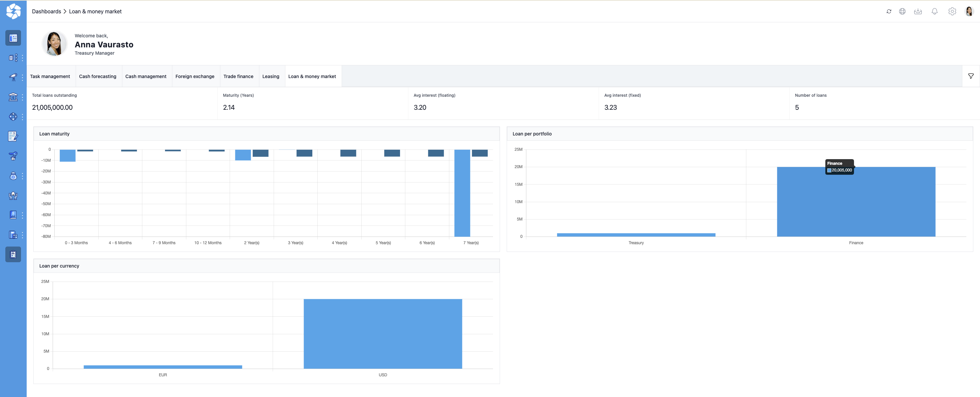Open the hands holding house icon
Screen dimensions: 980x397
13,195
